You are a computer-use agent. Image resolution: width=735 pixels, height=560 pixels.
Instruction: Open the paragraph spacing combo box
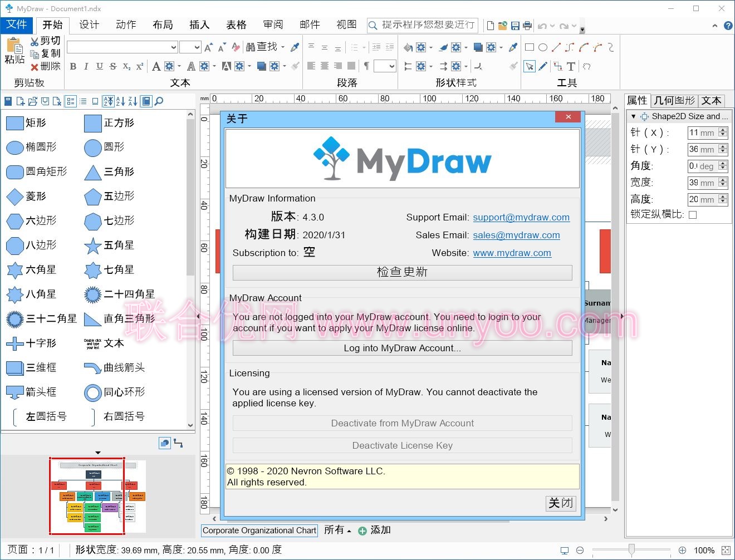(385, 66)
